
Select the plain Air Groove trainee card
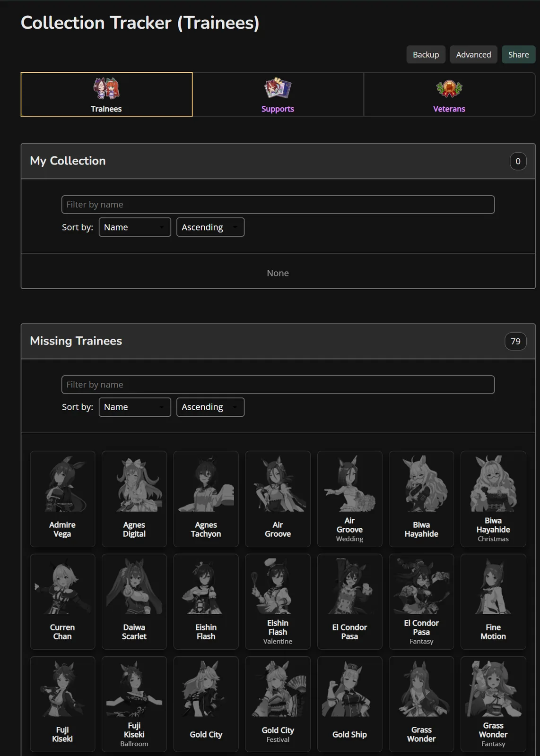click(278, 499)
